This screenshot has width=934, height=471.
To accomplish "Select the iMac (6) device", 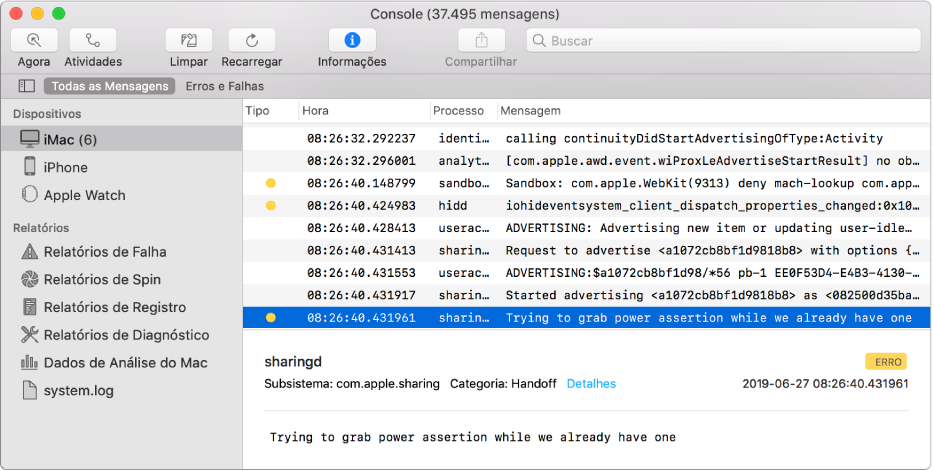I will 122,139.
